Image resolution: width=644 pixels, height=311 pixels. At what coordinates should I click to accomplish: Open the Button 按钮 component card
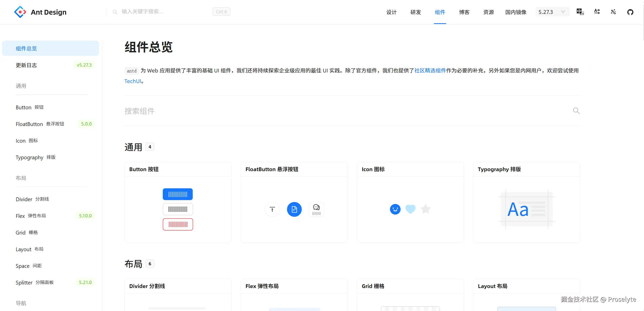[178, 202]
